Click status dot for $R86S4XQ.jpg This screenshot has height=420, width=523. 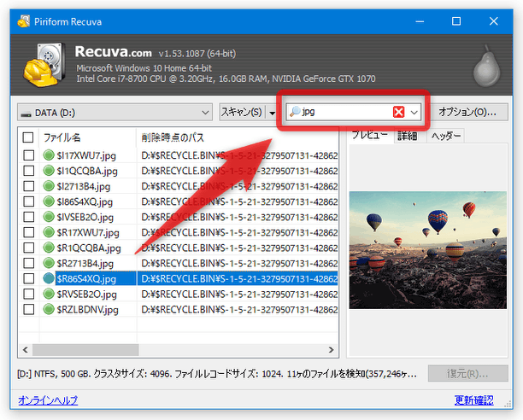[x=49, y=278]
